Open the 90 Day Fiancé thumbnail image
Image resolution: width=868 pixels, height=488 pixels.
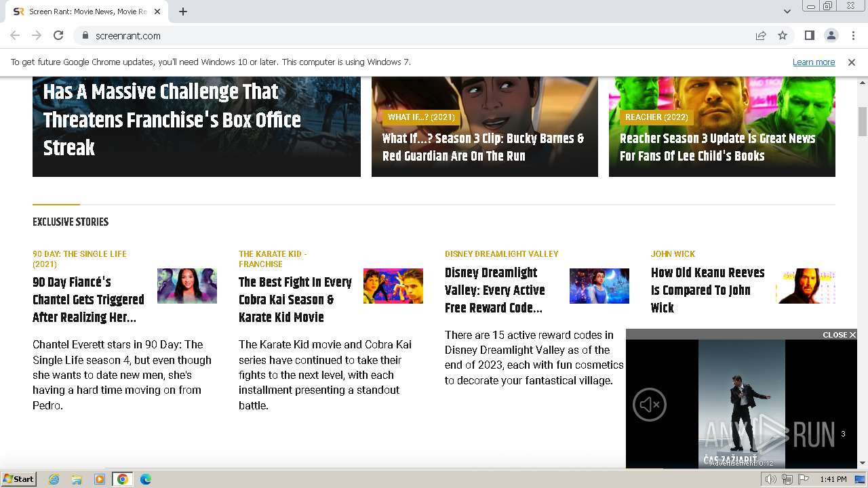[x=187, y=286]
